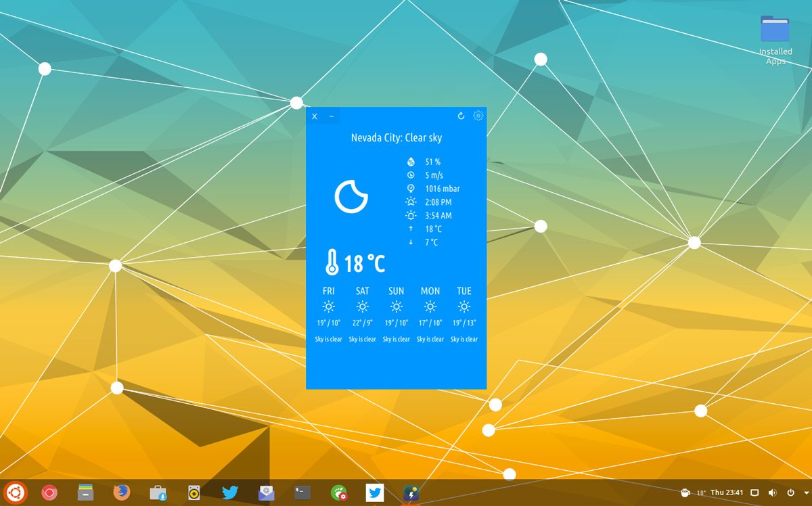The image size is (812, 506).
Task: Open the mail envelope app
Action: point(266,492)
